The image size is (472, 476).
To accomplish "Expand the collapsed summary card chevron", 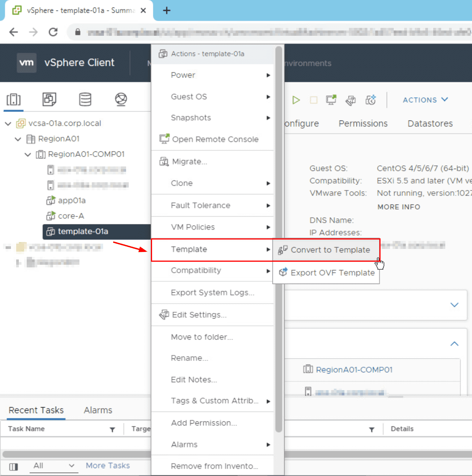I will pos(454,305).
